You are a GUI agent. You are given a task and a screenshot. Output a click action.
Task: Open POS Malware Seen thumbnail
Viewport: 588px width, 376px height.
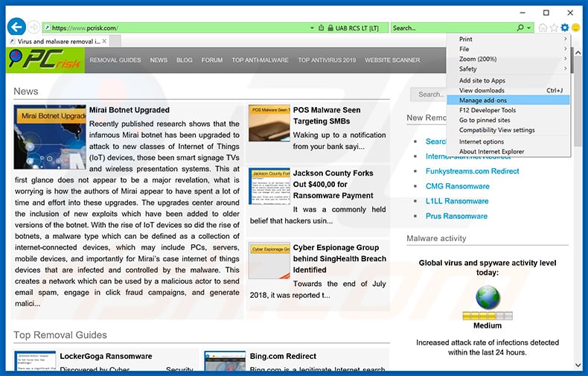click(x=269, y=123)
